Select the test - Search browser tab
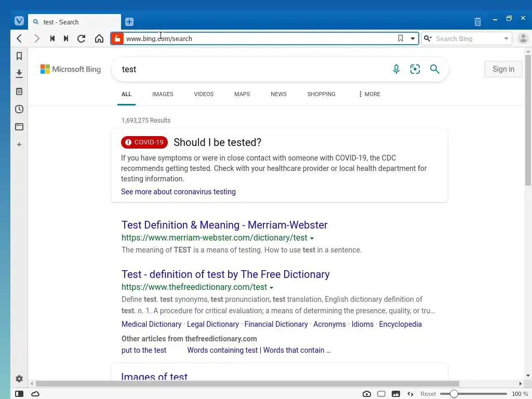Screen dimensions: 532x399 point(74,22)
